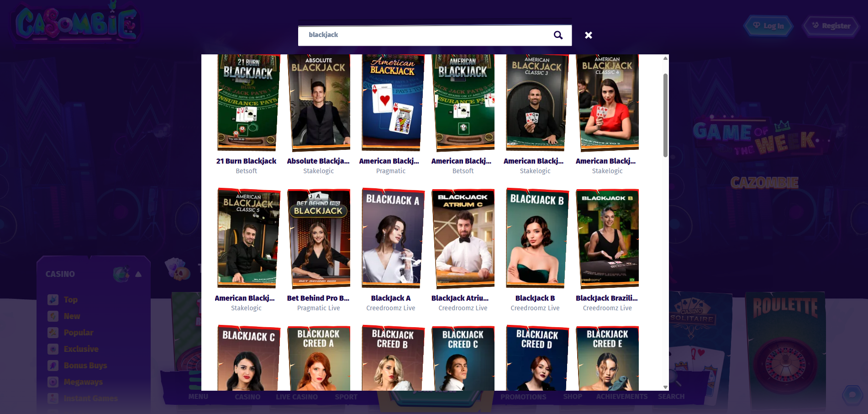Click the Pragmatic Live provider text
The width and height of the screenshot is (868, 414).
click(x=318, y=308)
